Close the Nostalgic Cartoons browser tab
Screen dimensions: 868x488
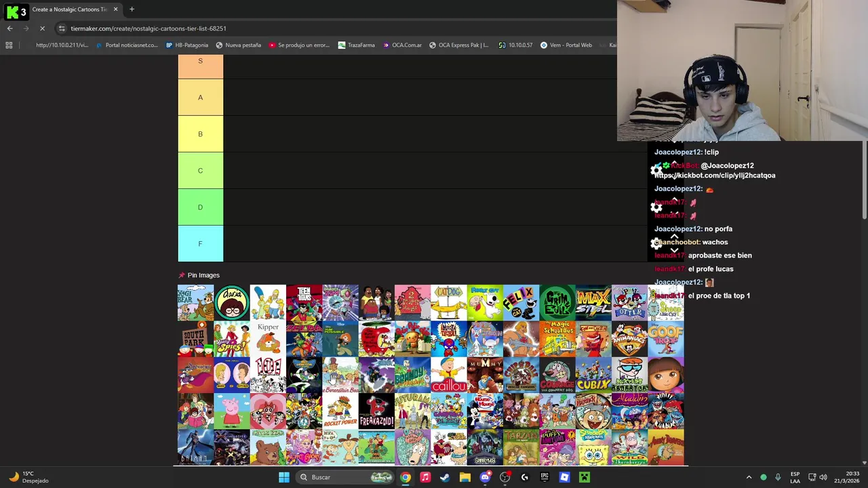[x=115, y=9]
